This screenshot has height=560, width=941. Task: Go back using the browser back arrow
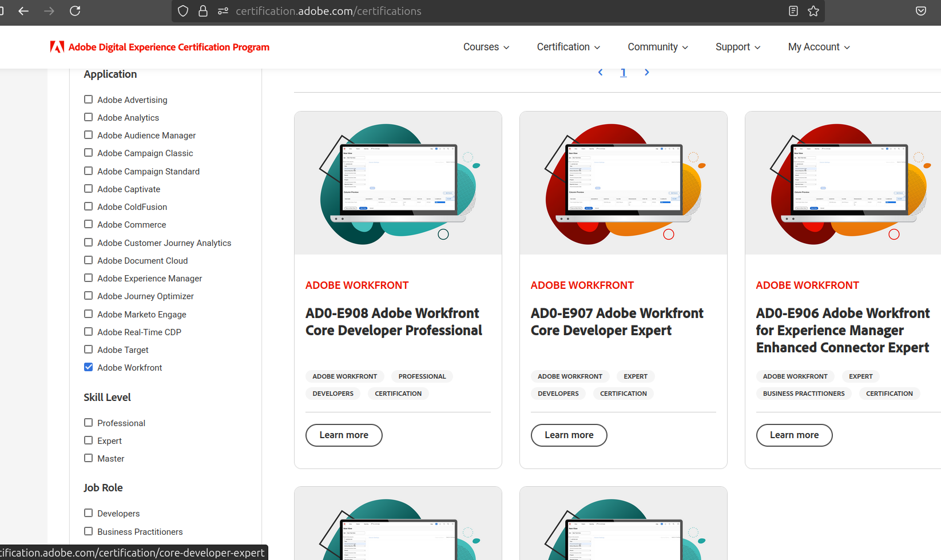(23, 11)
